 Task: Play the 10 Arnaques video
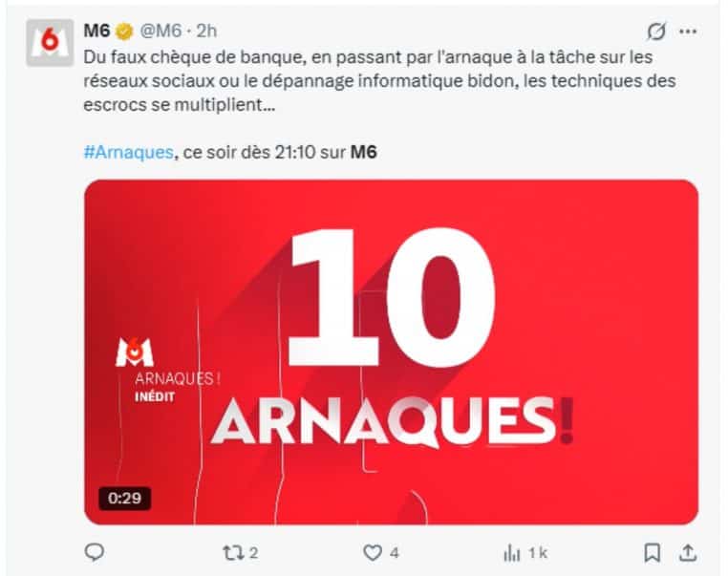(391, 352)
